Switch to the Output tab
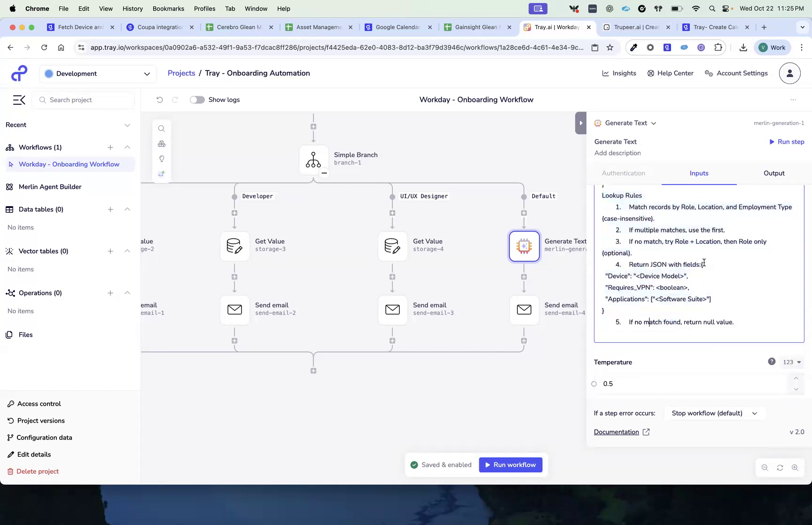 coord(773,173)
